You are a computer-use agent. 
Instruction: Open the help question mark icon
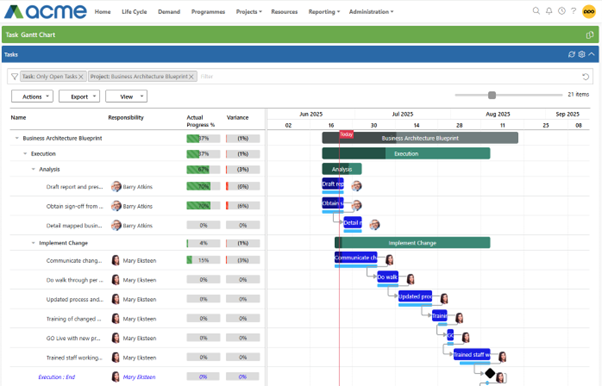pos(574,11)
